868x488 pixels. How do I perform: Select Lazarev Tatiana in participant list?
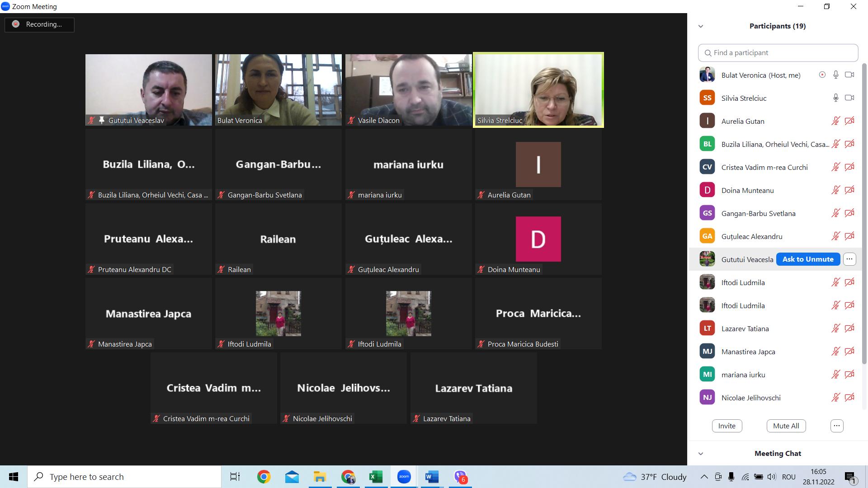coord(745,328)
